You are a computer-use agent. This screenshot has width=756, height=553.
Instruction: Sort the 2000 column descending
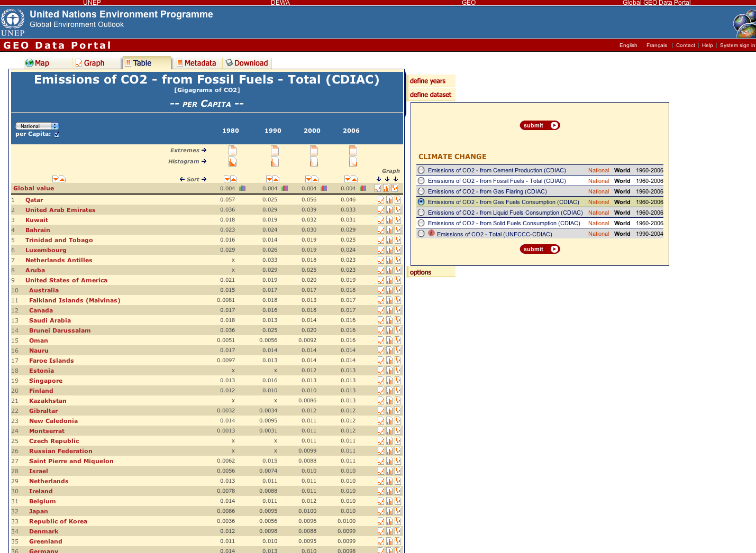tap(308, 179)
